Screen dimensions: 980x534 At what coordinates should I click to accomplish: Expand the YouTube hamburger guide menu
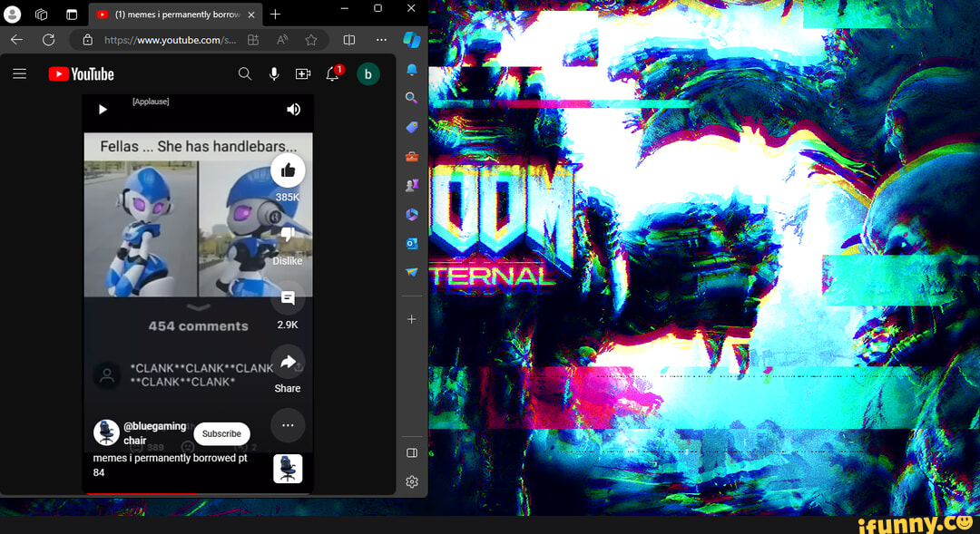[x=19, y=74]
